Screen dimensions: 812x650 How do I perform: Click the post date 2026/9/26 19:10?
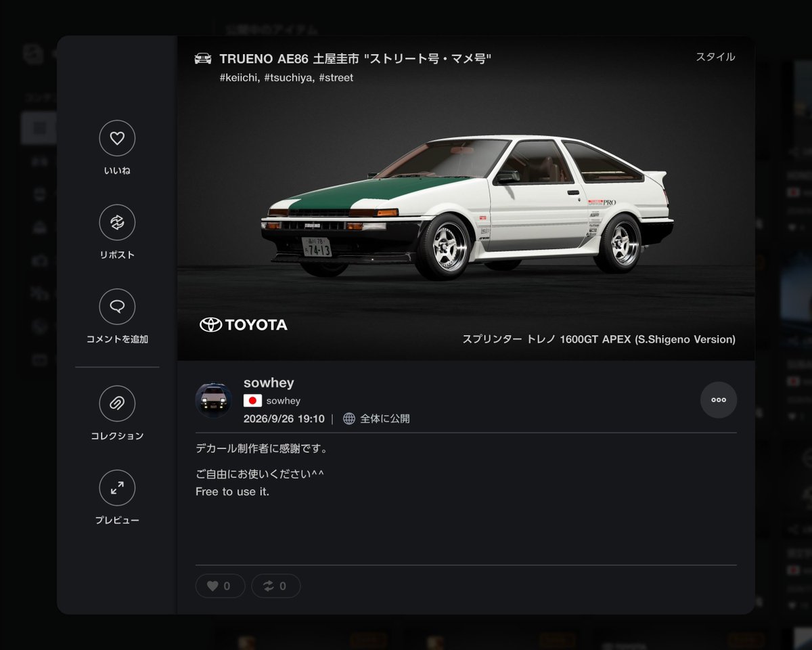(x=284, y=418)
